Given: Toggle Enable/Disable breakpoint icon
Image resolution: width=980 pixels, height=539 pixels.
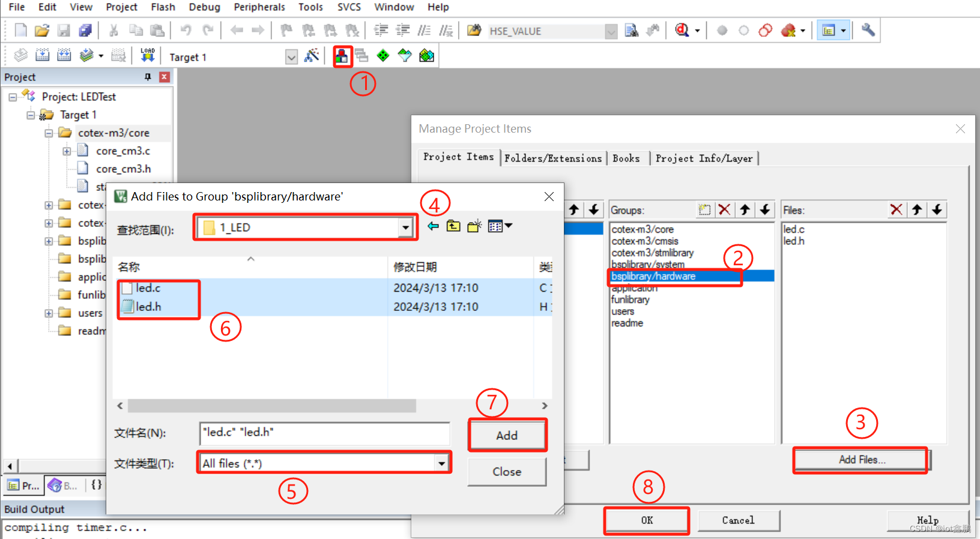Looking at the screenshot, I should tap(744, 30).
